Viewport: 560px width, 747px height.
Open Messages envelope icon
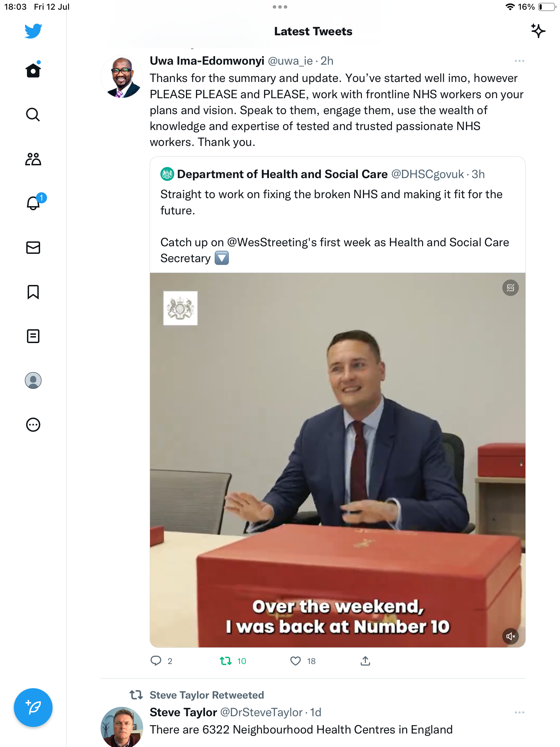point(33,248)
